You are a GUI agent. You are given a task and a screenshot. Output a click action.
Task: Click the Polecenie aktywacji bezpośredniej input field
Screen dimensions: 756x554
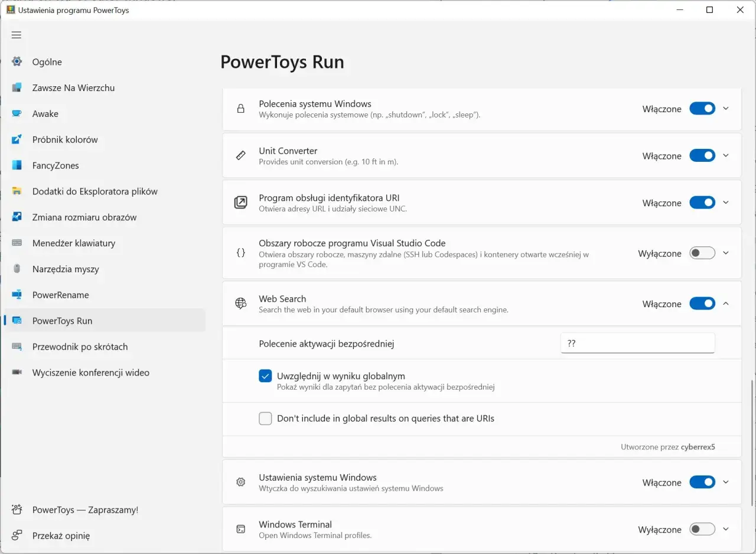click(638, 343)
